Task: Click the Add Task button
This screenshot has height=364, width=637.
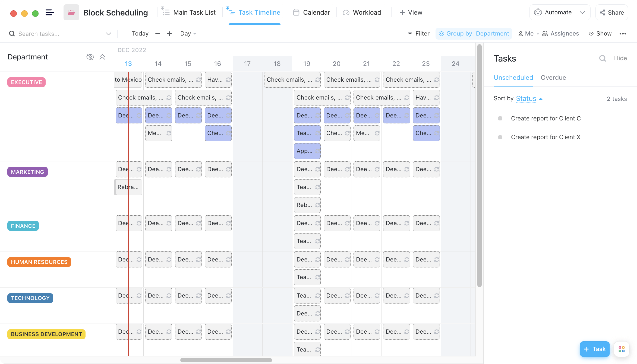Action: pyautogui.click(x=593, y=349)
